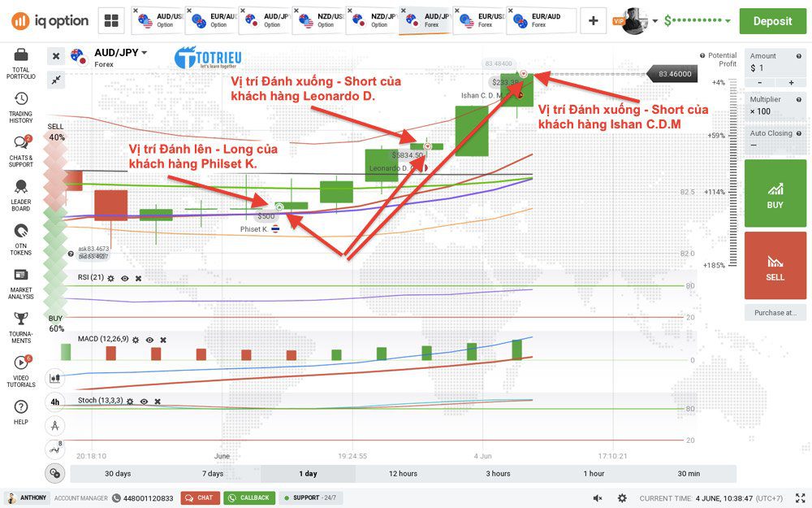Mute the platform sound
Image resolution: width=812 pixels, height=508 pixels.
coord(598,498)
